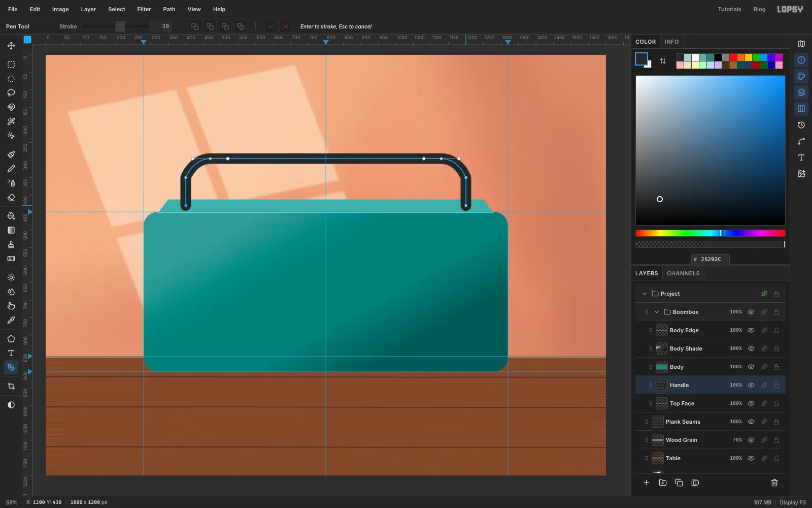Screen dimensions: 812x508
Task: Select the Eyedropper tool
Action: [x=11, y=320]
